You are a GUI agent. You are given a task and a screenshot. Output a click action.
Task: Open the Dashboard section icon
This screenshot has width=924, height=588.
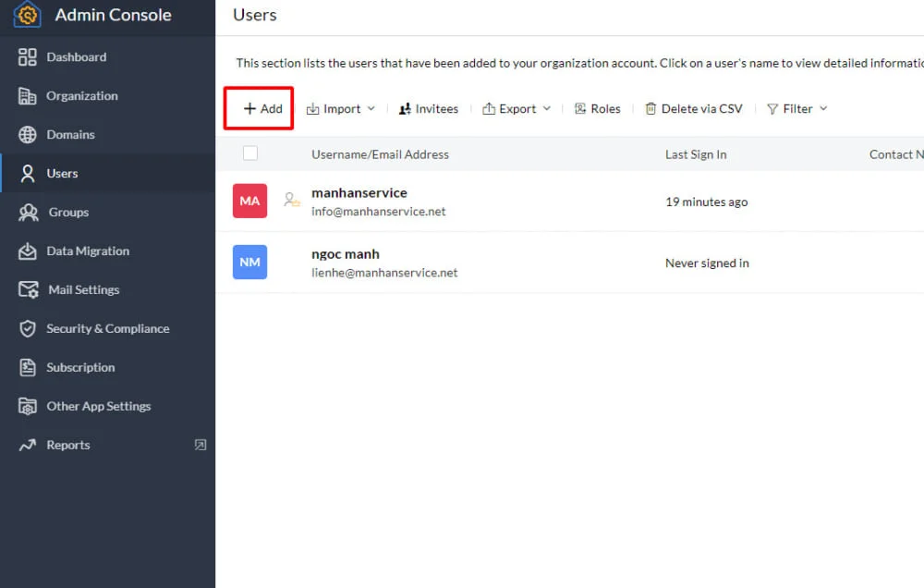coord(26,56)
